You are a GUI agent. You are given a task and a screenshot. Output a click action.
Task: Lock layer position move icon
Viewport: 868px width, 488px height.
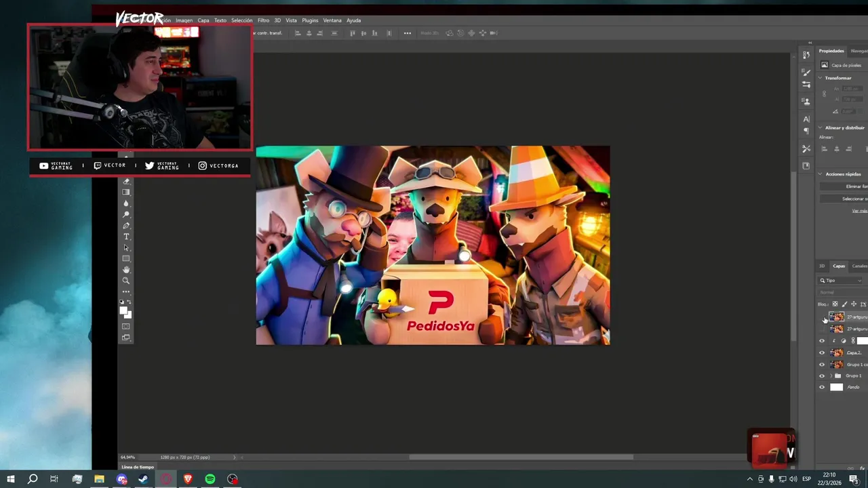854,304
